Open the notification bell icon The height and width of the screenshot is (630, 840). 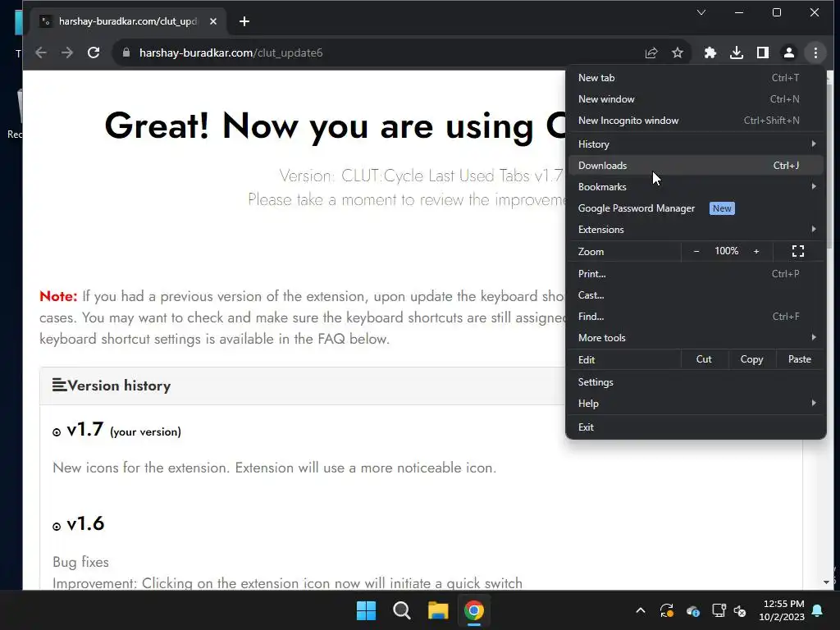pyautogui.click(x=818, y=610)
